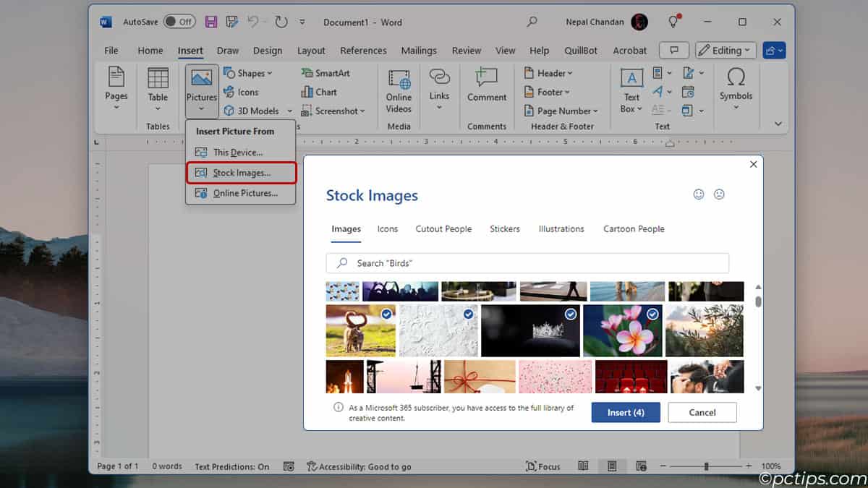The image size is (868, 488).
Task: Click the happy face feedback icon
Action: (699, 194)
